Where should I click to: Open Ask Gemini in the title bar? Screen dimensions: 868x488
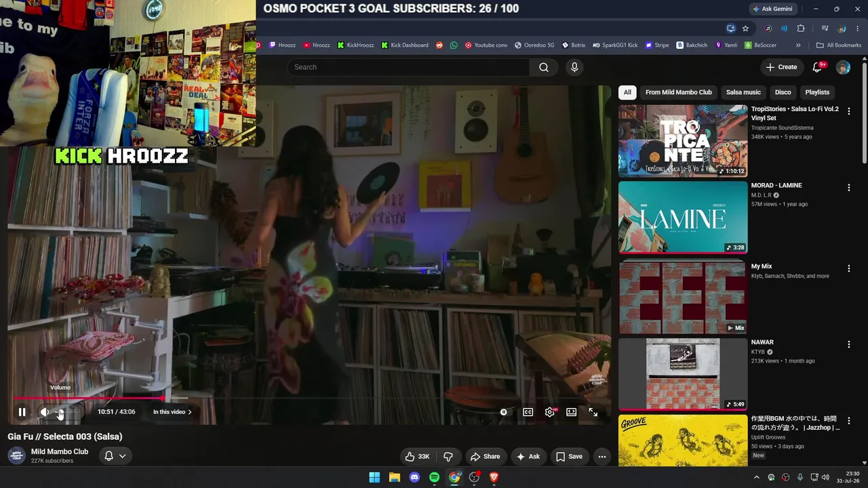click(772, 9)
